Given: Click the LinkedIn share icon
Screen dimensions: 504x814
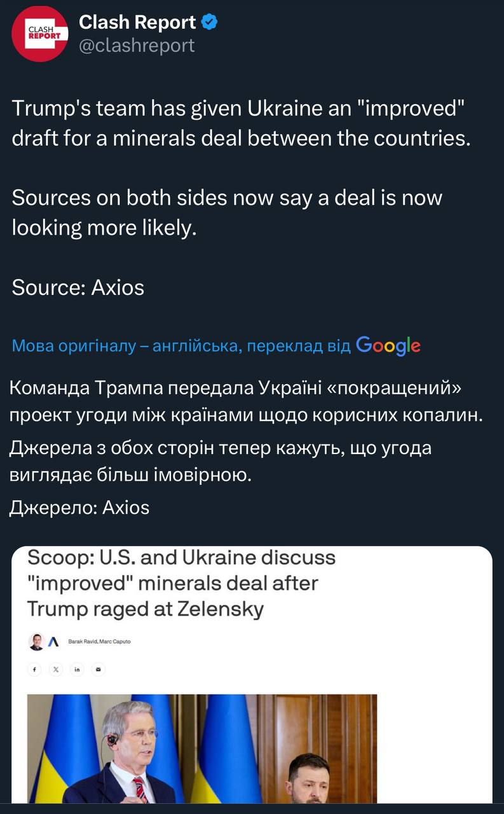Looking at the screenshot, I should 77,669.
